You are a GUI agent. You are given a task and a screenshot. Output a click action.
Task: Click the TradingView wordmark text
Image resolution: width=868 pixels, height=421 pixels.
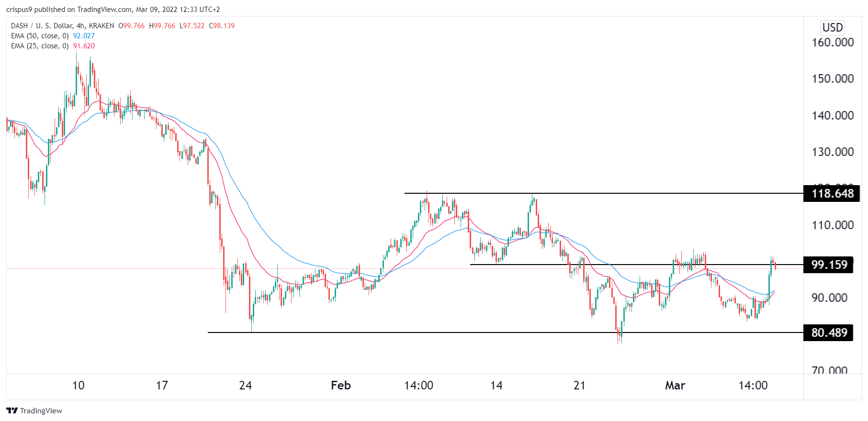[41, 410]
